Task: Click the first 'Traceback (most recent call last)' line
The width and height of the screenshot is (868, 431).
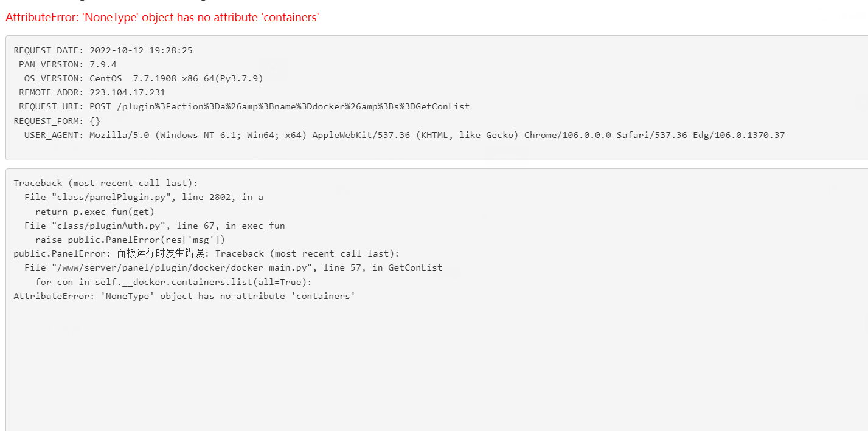Action: click(x=106, y=183)
